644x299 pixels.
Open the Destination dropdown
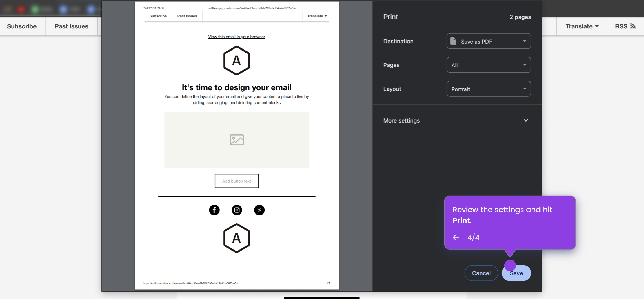coord(488,41)
